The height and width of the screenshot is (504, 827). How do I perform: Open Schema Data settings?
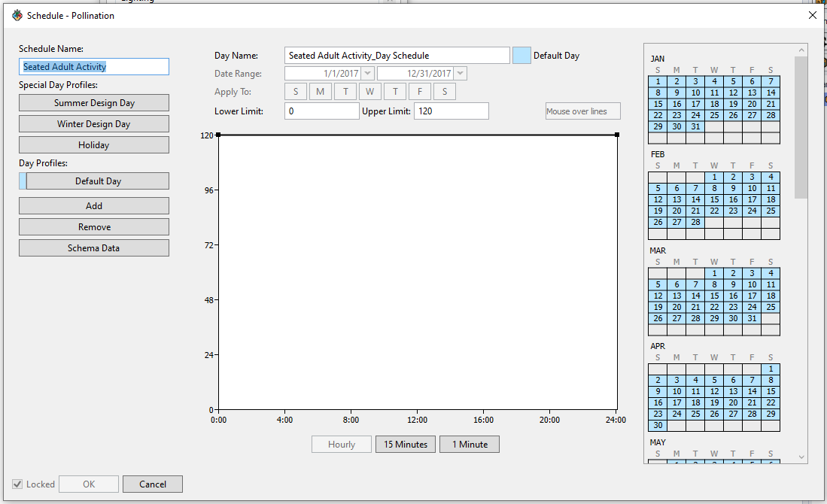point(94,248)
